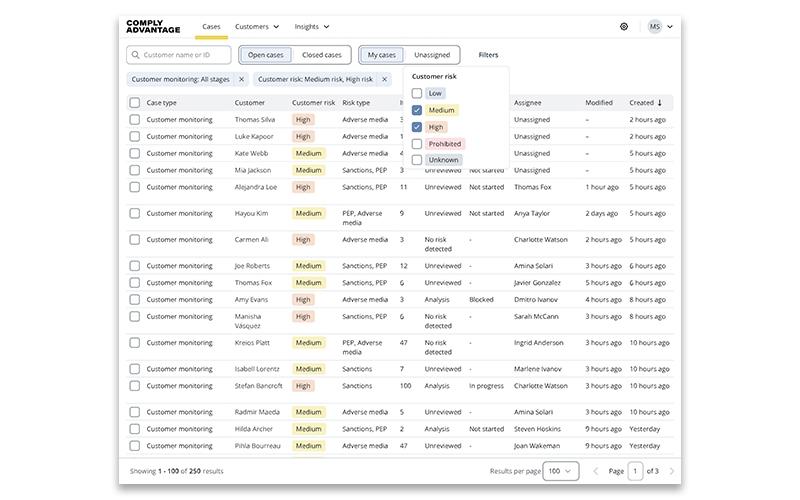Click the Blocked status in Amy Evans row
The height and width of the screenshot is (500, 800).
481,299
